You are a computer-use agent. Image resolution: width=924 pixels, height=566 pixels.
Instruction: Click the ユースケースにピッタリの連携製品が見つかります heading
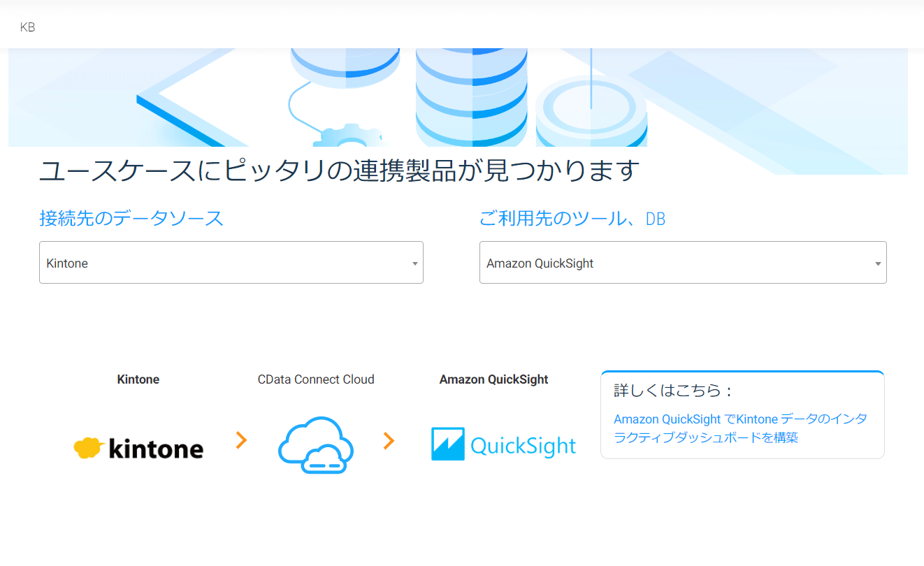tap(339, 170)
